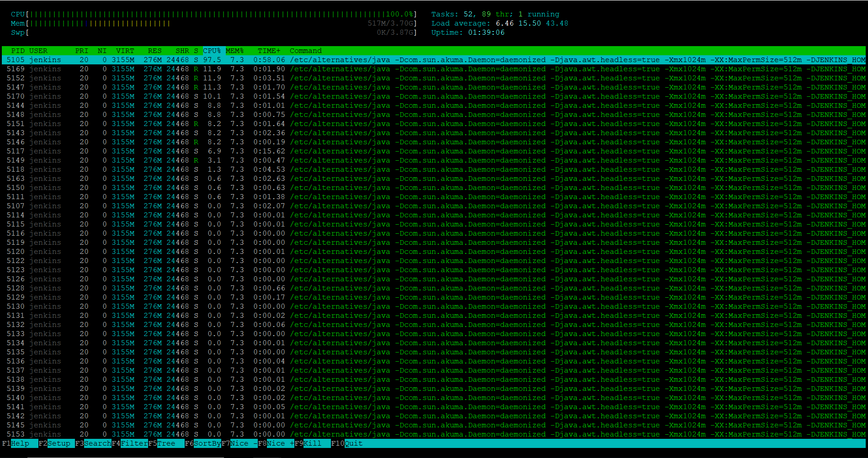Click the Mem usage meter bar
Image resolution: width=868 pixels, height=458 pixels.
[214, 23]
